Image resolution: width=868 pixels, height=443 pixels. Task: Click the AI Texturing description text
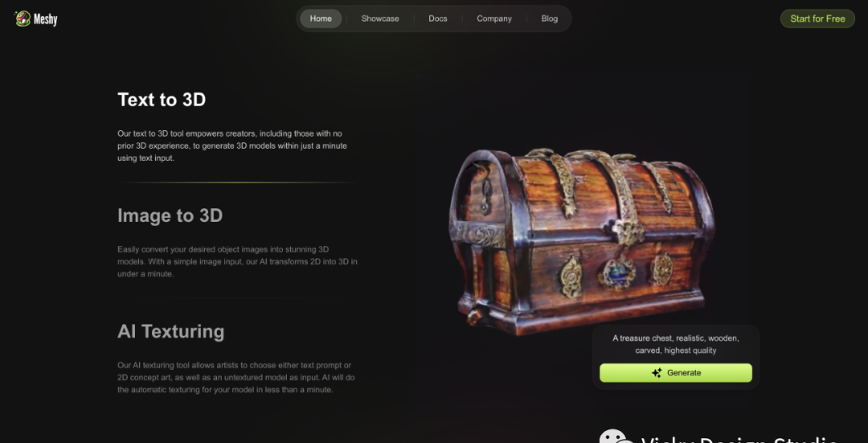click(235, 377)
